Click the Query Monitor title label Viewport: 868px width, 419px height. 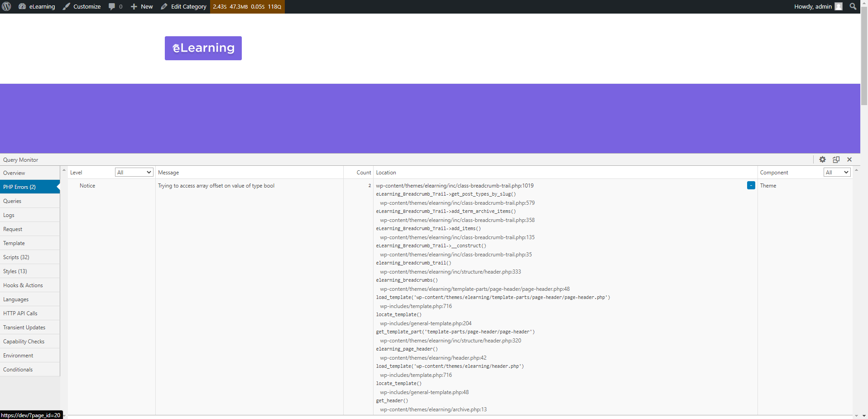21,160
